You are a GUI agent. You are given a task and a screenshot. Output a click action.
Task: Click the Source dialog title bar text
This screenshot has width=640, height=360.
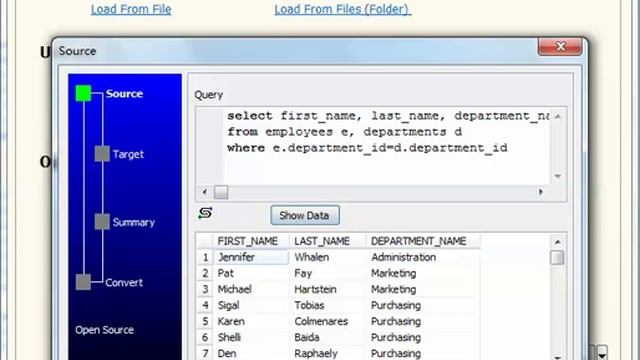[x=78, y=51]
